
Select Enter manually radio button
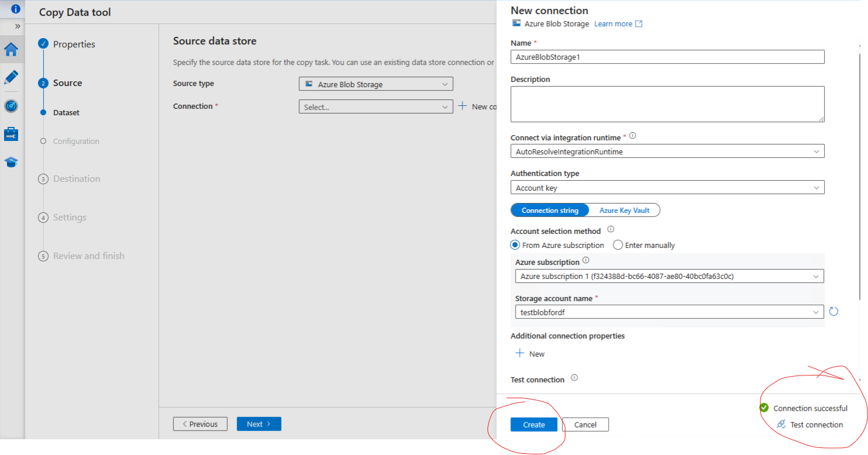(x=617, y=245)
